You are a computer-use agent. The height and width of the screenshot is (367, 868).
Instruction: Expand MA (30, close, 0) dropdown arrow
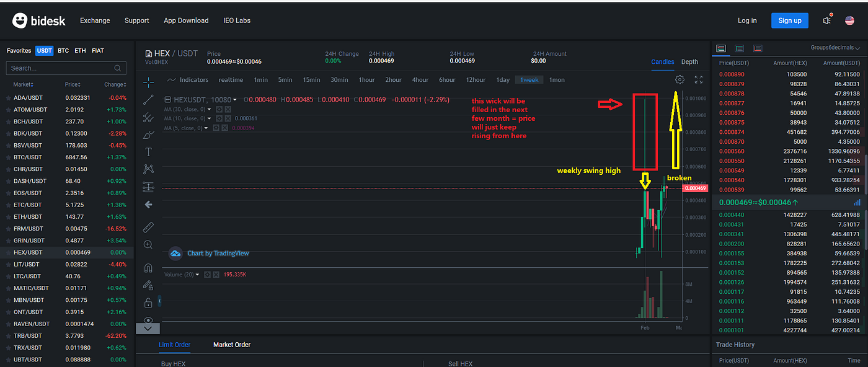(210, 109)
